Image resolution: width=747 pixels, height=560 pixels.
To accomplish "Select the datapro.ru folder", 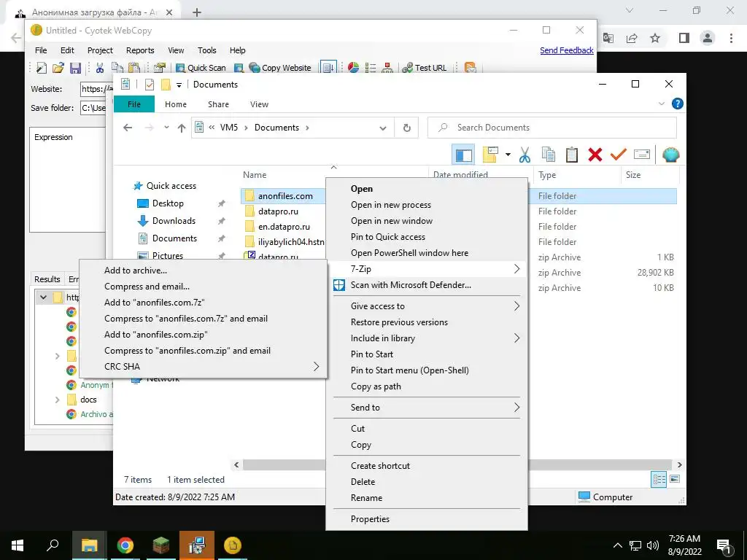I will 278,211.
